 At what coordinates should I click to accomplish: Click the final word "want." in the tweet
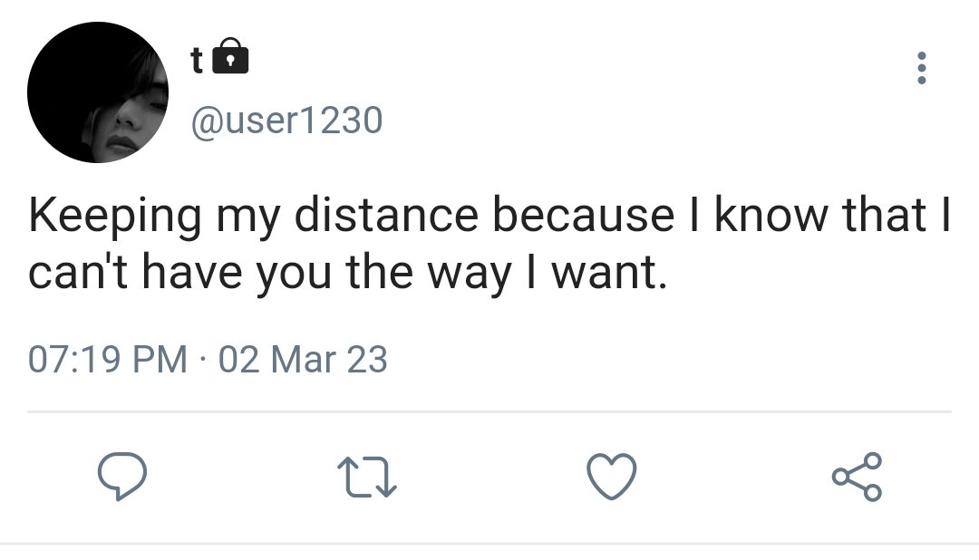[610, 274]
